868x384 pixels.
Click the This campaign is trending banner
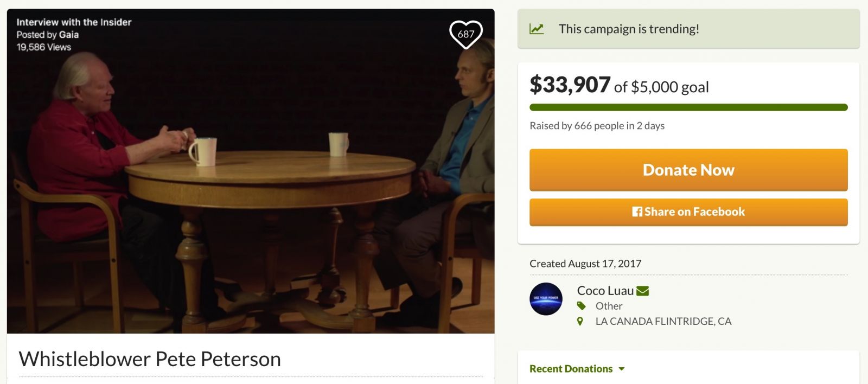pyautogui.click(x=688, y=29)
